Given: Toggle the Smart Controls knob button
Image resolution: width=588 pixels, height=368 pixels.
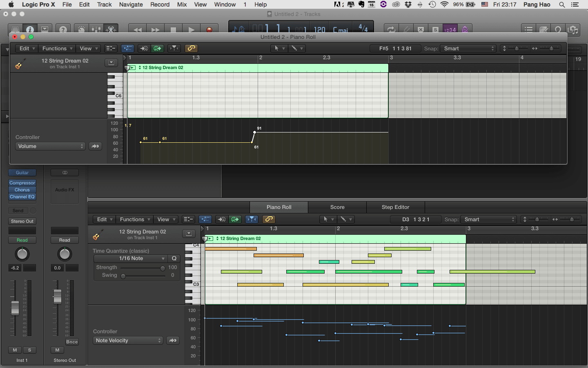Looking at the screenshot, I should click(82, 29).
